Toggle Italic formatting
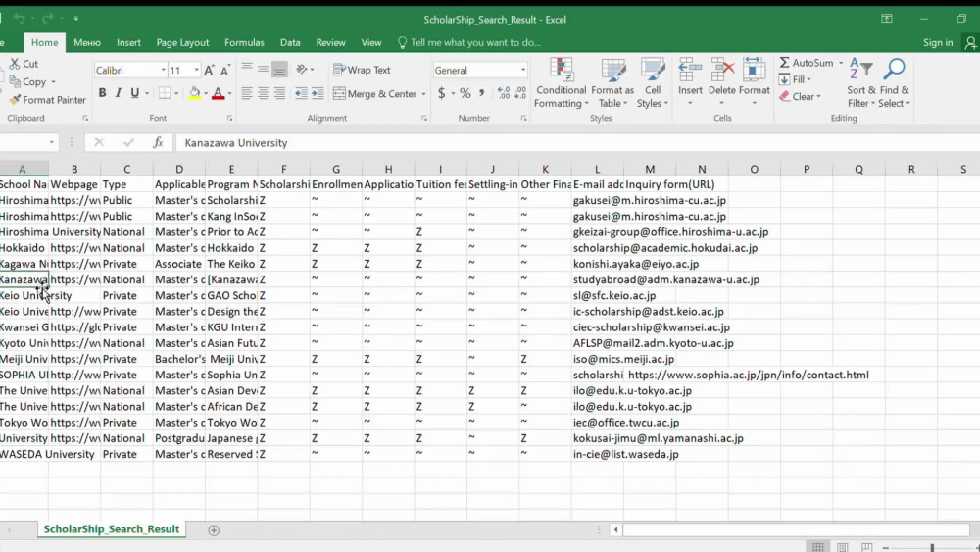This screenshot has width=980, height=552. [x=119, y=93]
